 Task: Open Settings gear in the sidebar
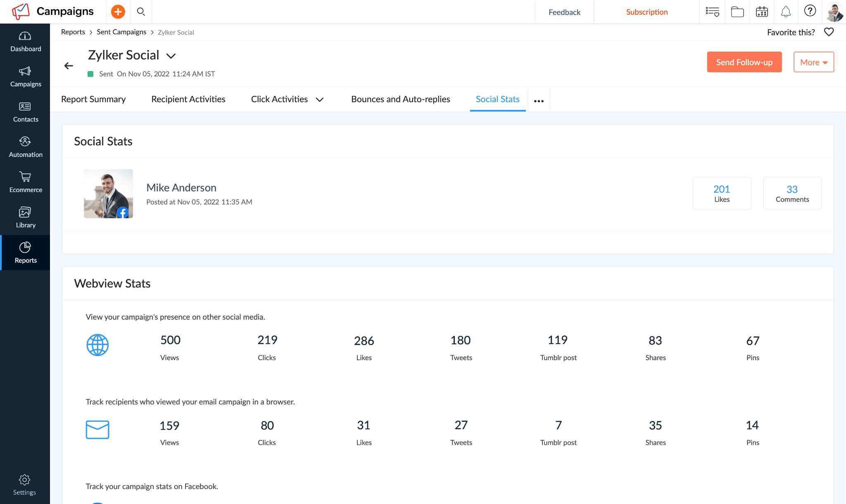point(24,485)
